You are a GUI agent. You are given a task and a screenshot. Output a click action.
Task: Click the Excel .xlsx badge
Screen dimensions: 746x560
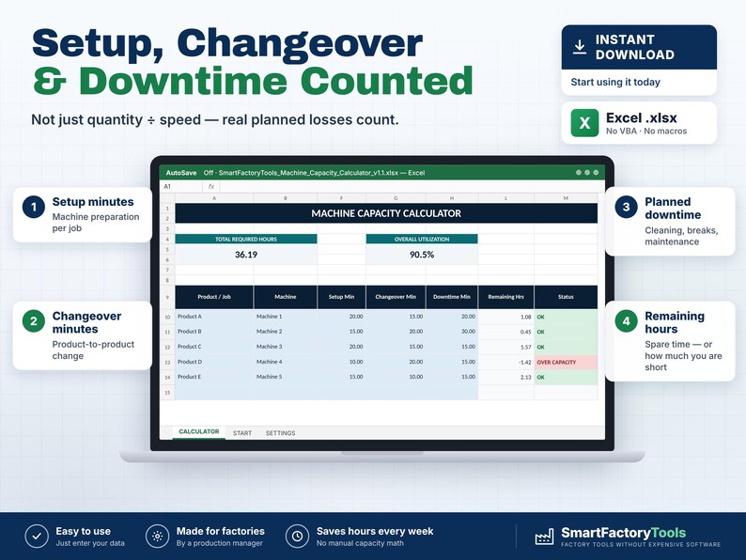639,123
